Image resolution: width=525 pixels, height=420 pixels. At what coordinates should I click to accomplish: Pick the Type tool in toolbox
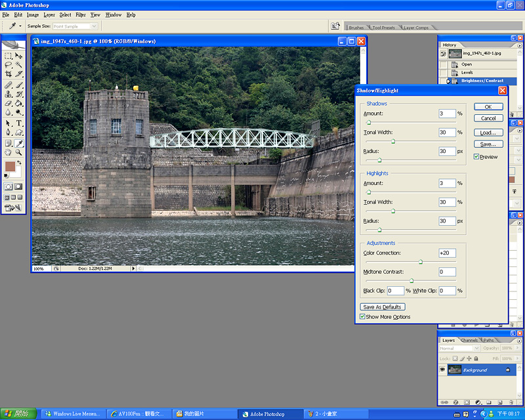[19, 123]
